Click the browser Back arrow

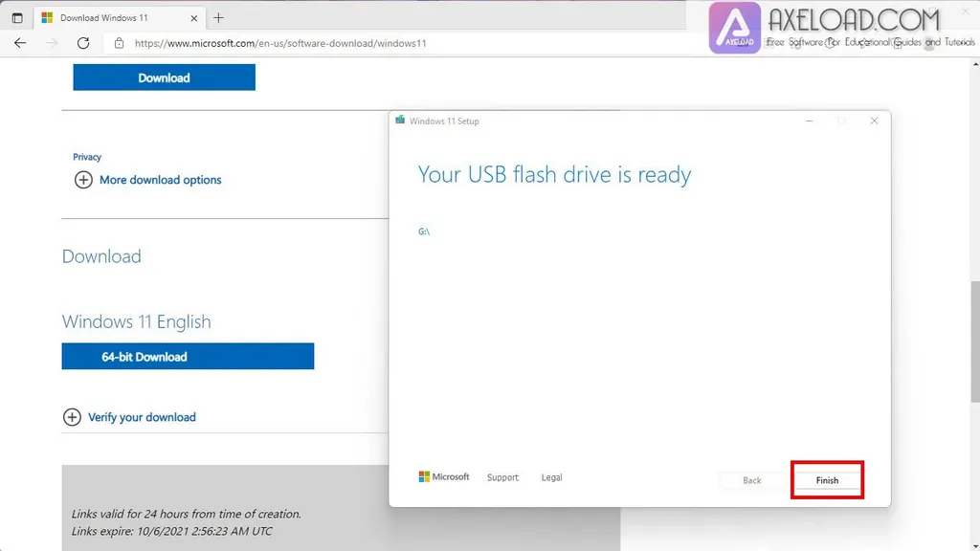click(20, 43)
